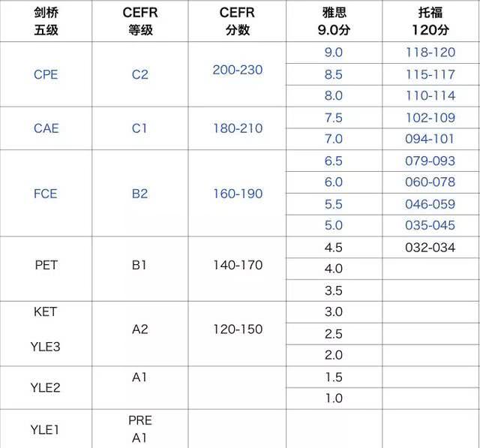Select TOEFL range 079-093
The width and height of the screenshot is (480, 448).
coord(430,161)
